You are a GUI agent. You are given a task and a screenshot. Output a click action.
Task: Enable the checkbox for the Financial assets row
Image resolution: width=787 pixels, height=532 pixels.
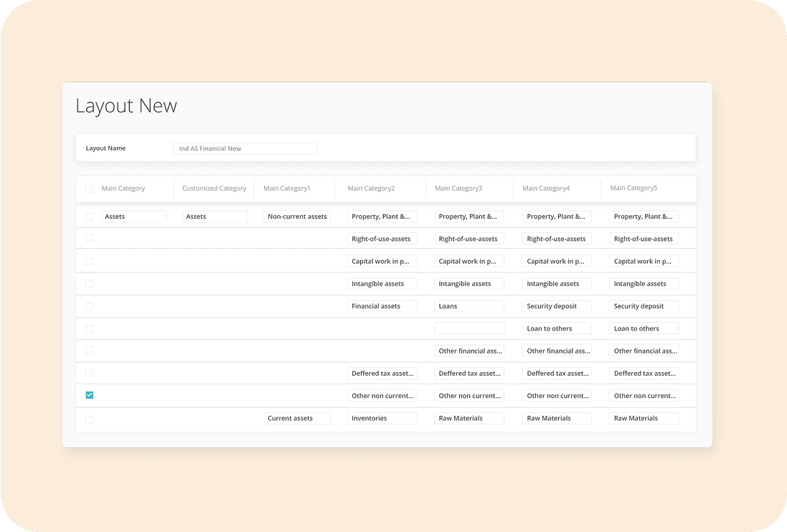pos(89,306)
